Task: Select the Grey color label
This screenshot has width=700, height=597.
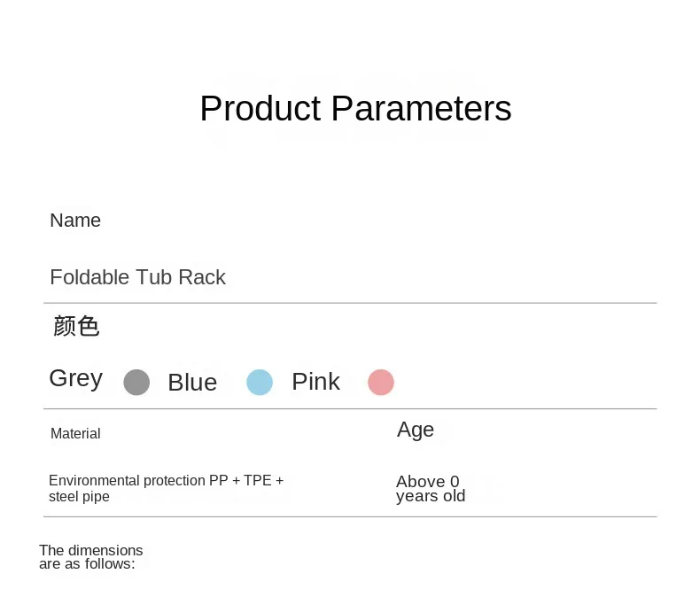Action: (x=76, y=379)
